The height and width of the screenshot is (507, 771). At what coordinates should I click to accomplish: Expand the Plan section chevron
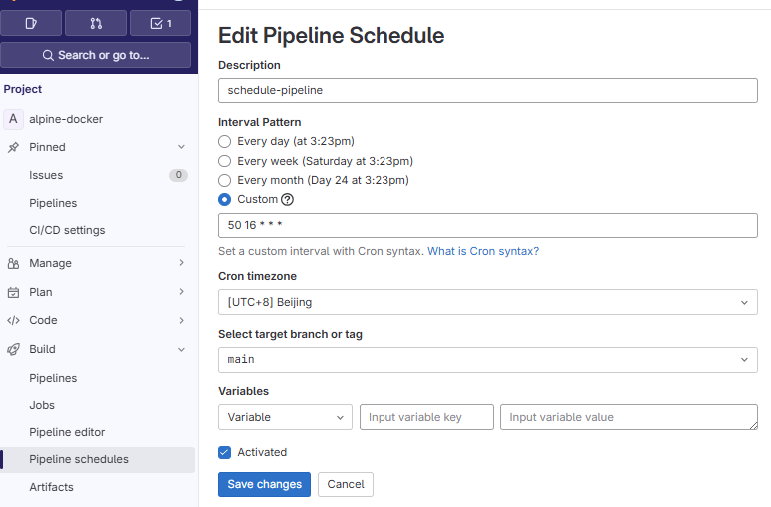click(181, 292)
